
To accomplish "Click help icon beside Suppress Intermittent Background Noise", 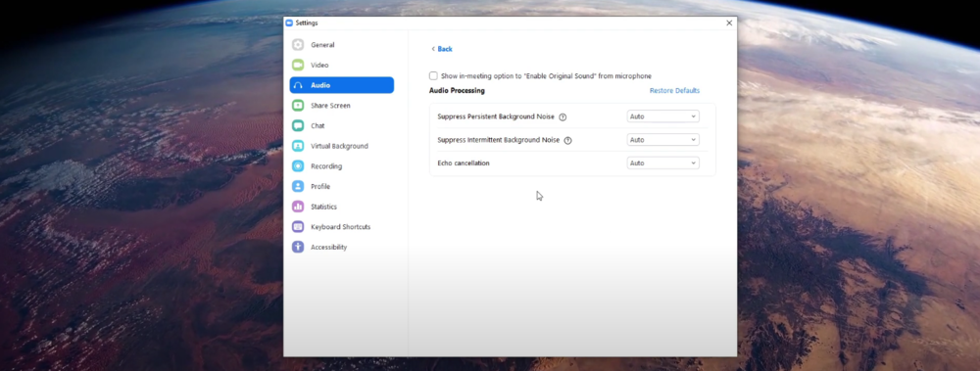I will tap(567, 141).
